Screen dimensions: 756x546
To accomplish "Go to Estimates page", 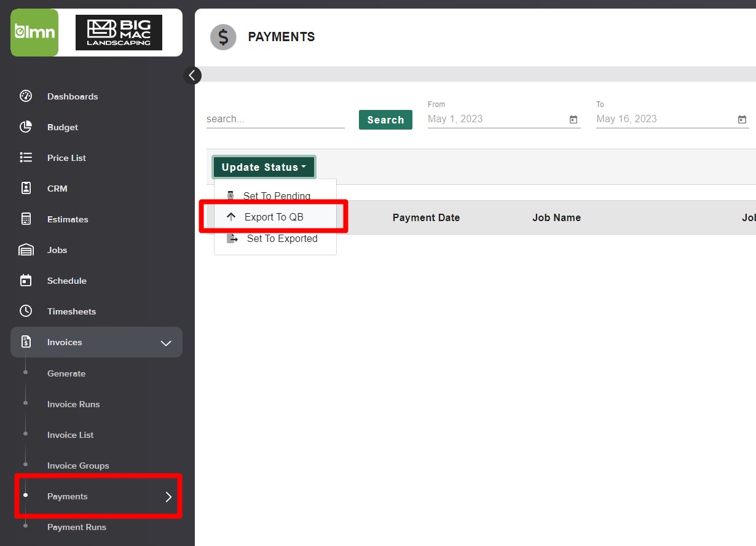I will coord(68,219).
